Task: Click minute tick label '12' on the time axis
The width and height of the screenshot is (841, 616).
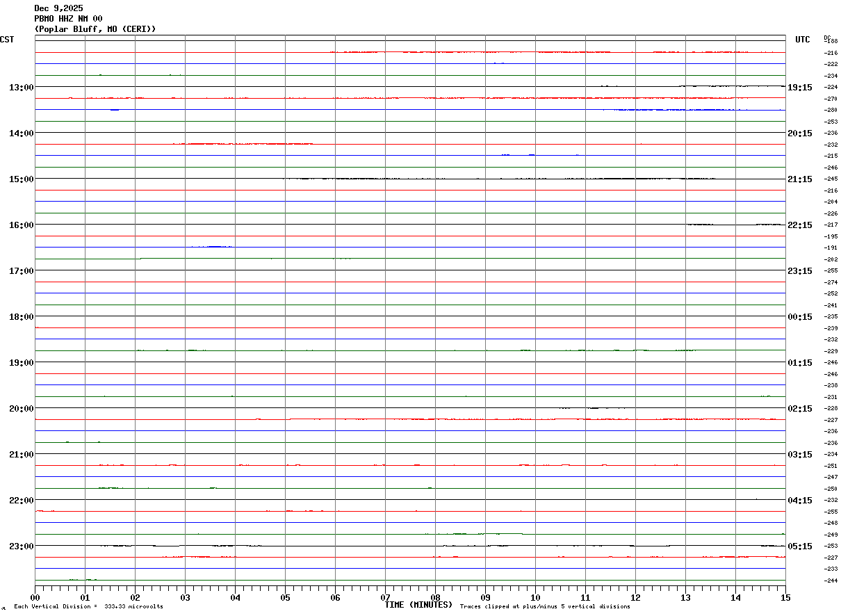Action: [635, 598]
